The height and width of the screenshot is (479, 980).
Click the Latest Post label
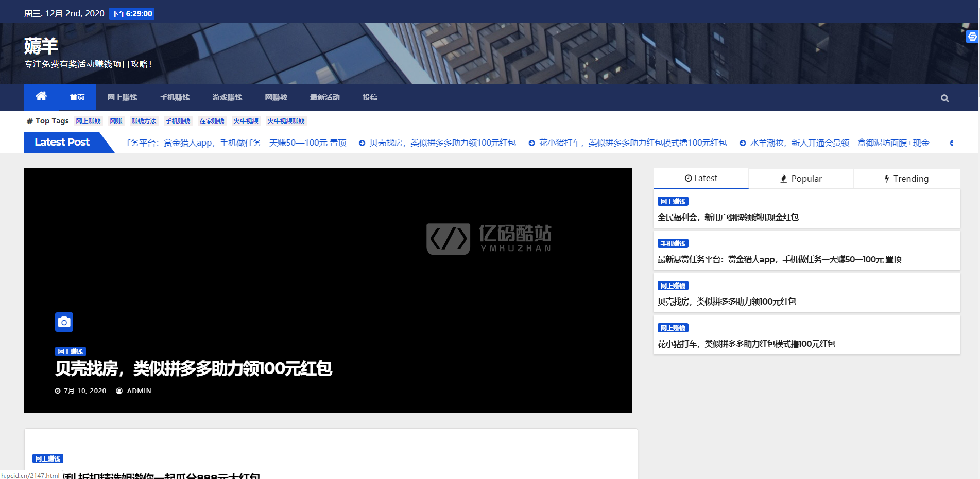62,143
